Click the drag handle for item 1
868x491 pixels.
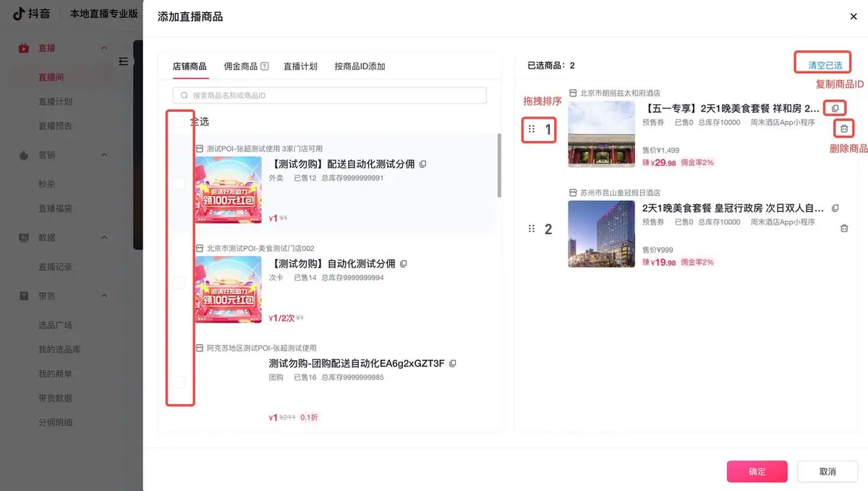532,129
